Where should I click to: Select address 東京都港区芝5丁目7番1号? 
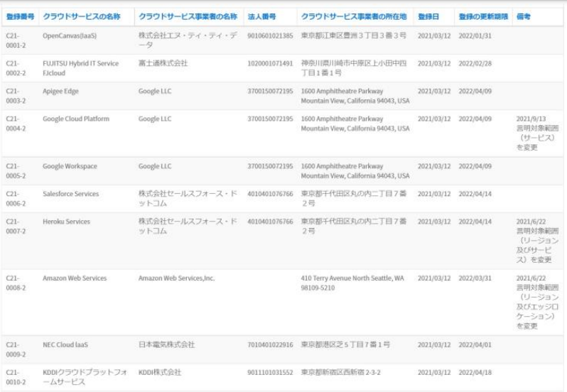(345, 344)
